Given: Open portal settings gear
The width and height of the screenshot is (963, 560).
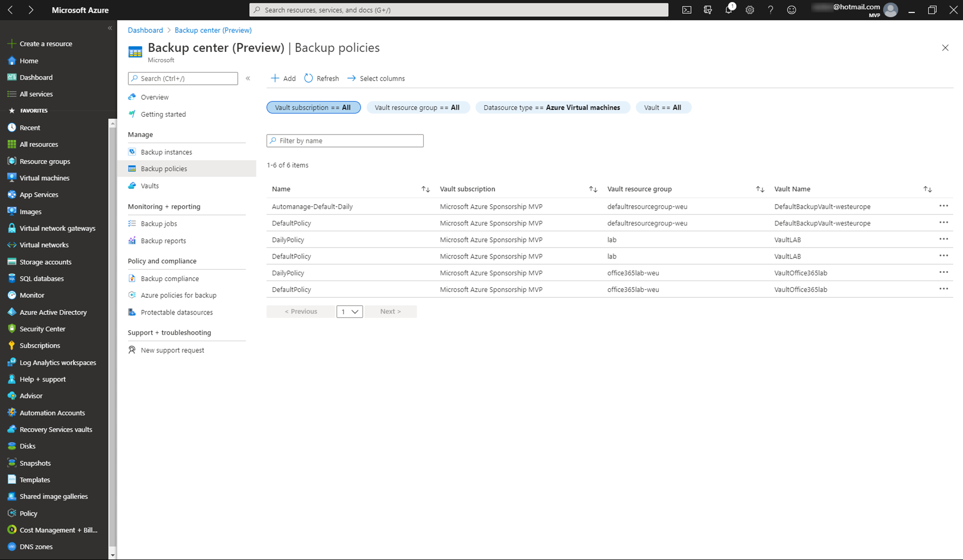Looking at the screenshot, I should click(749, 10).
